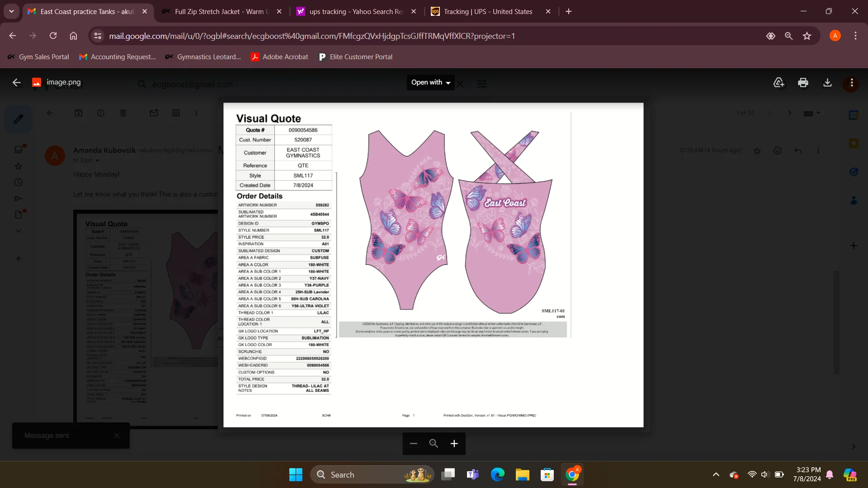Screen dimensions: 868x488
Task: Add image to Drive
Action: [x=779, y=83]
